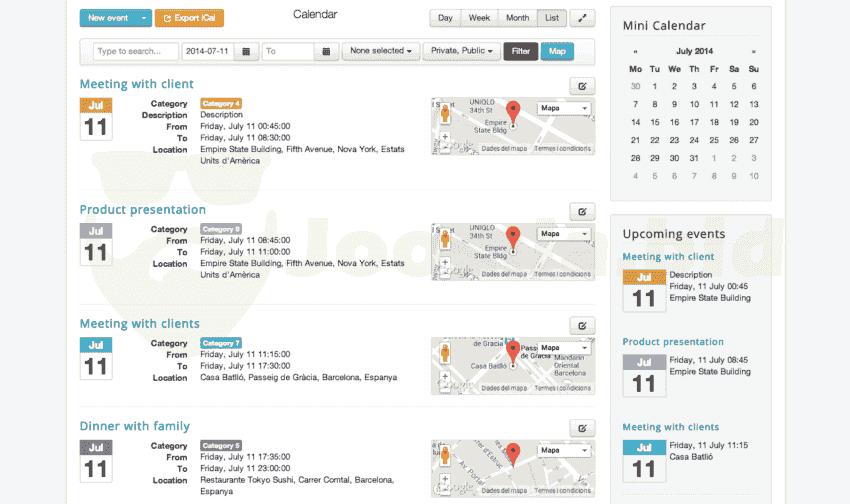Open the None selected category dropdown
This screenshot has width=850, height=504.
[380, 51]
